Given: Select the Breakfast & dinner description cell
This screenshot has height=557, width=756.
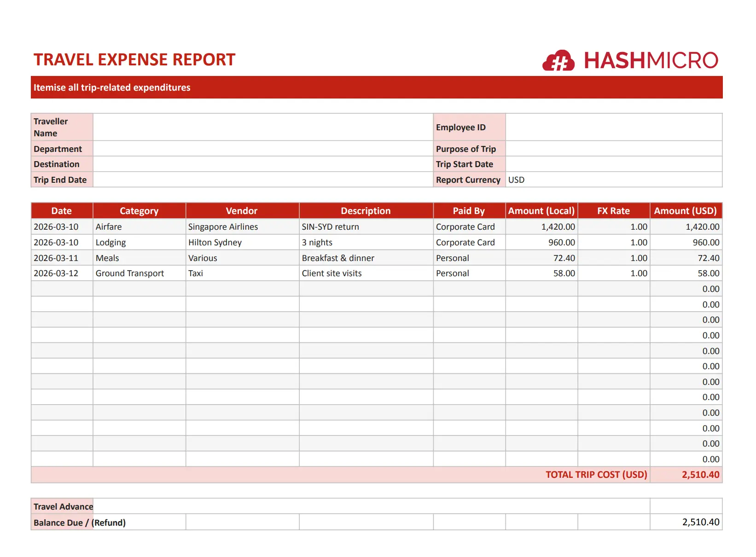Looking at the screenshot, I should tap(366, 258).
